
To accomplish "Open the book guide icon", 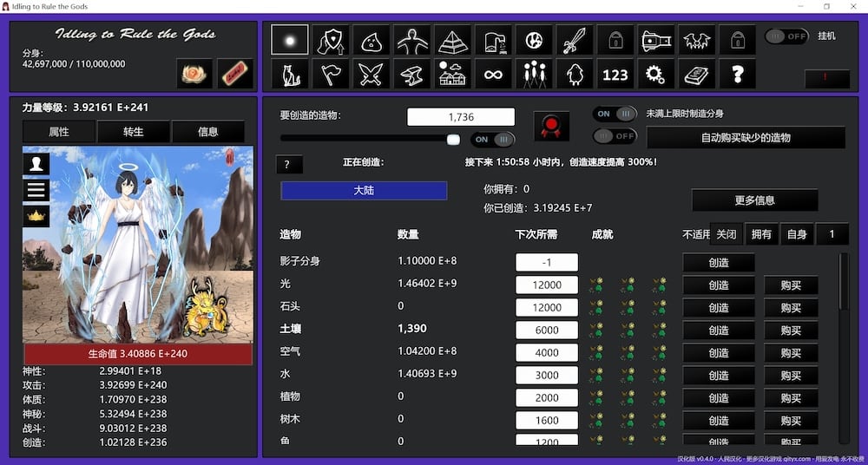I will pos(697,74).
